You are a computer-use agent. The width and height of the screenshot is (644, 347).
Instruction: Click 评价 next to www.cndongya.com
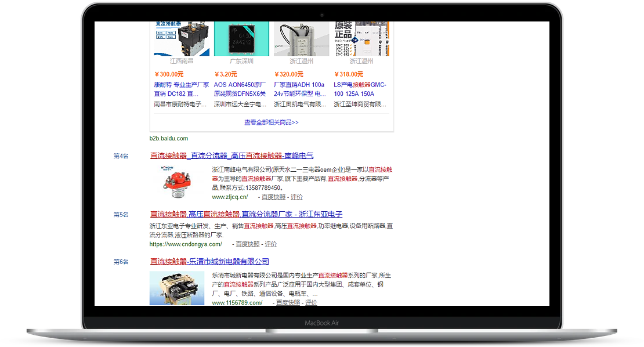click(x=271, y=244)
